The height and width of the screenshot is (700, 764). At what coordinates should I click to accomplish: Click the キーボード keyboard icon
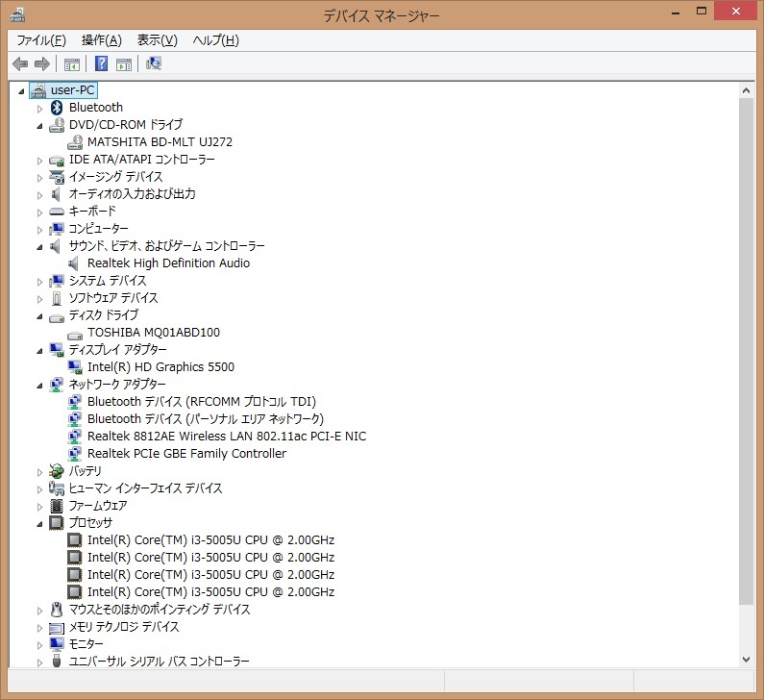click(x=57, y=212)
